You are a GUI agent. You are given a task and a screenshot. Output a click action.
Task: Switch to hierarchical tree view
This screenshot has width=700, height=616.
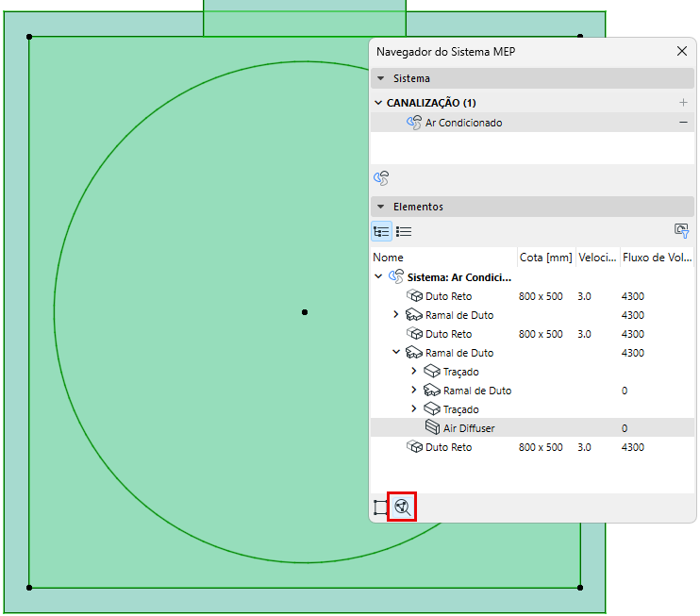381,231
